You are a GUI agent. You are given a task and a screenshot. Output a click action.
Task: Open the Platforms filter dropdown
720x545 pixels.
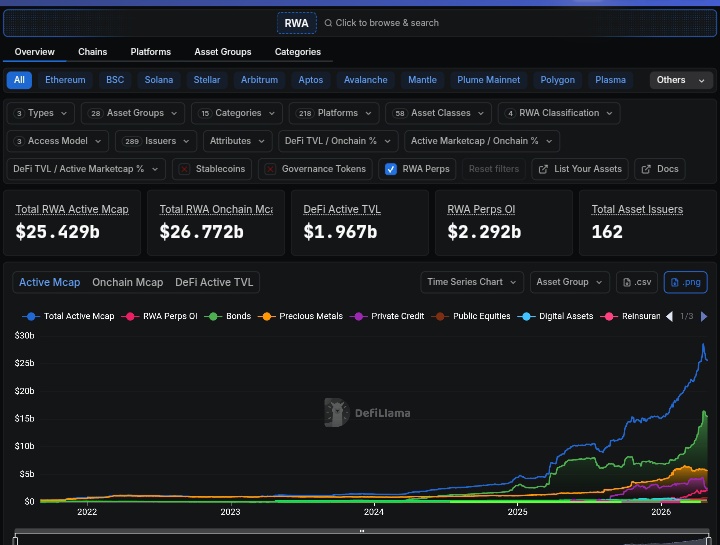click(334, 113)
